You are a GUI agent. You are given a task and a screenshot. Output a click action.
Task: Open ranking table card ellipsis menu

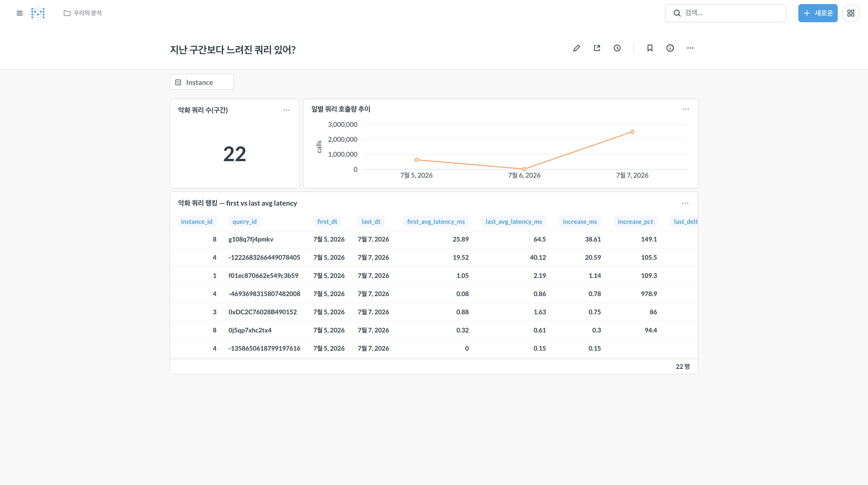click(685, 203)
